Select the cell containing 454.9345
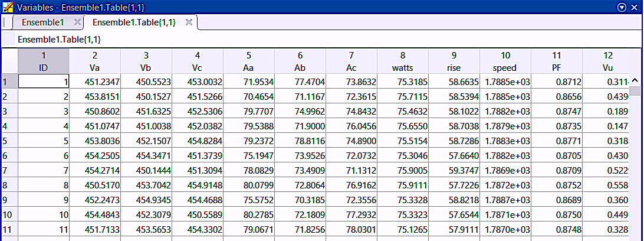The height and width of the screenshot is (241, 644). (x=146, y=200)
